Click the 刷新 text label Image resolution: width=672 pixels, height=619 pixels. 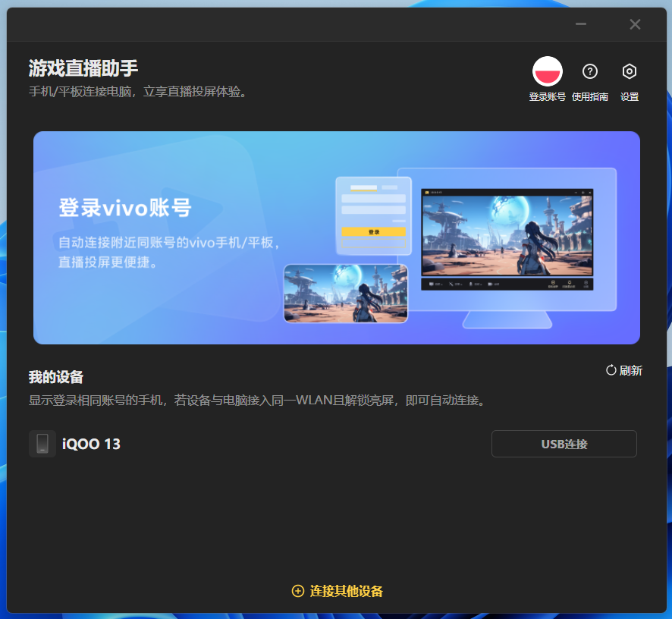pos(631,370)
